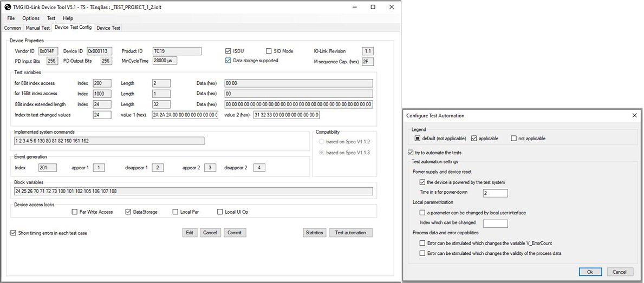Image resolution: width=644 pixels, height=283 pixels.
Task: Click the Index which can be changed field
Action: pyautogui.click(x=495, y=223)
